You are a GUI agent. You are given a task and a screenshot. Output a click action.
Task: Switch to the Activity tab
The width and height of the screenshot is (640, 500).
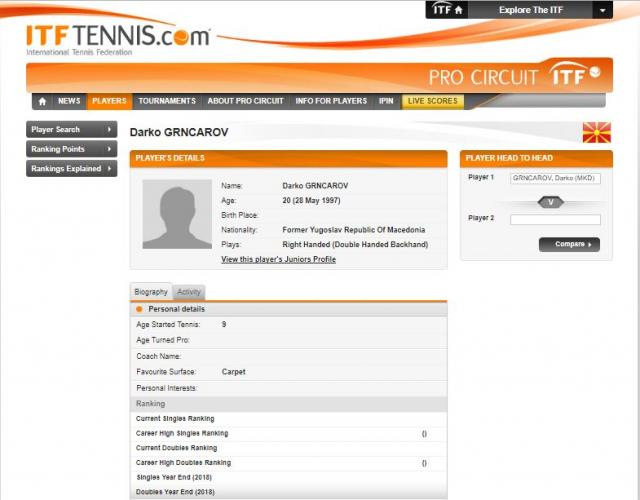pos(189,292)
